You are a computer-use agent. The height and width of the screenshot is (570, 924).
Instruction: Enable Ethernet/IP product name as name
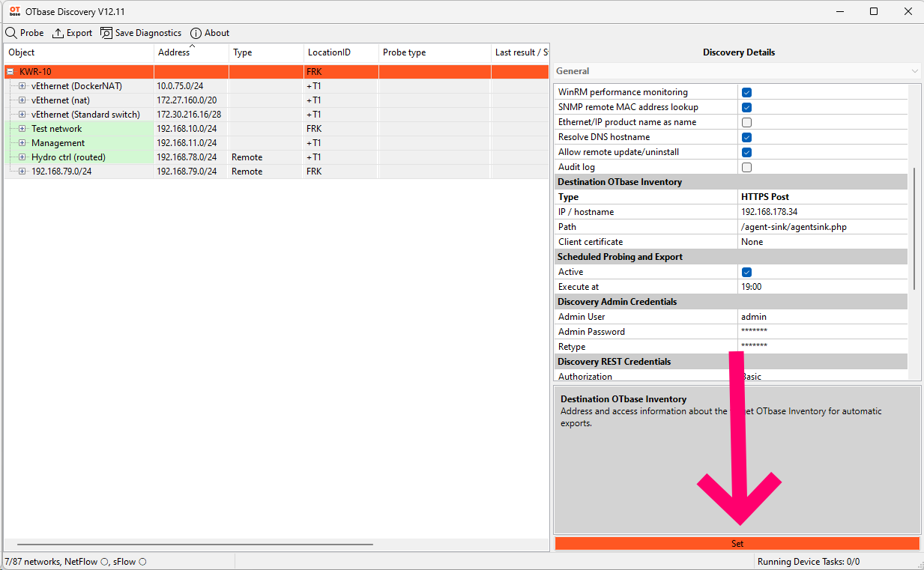746,122
